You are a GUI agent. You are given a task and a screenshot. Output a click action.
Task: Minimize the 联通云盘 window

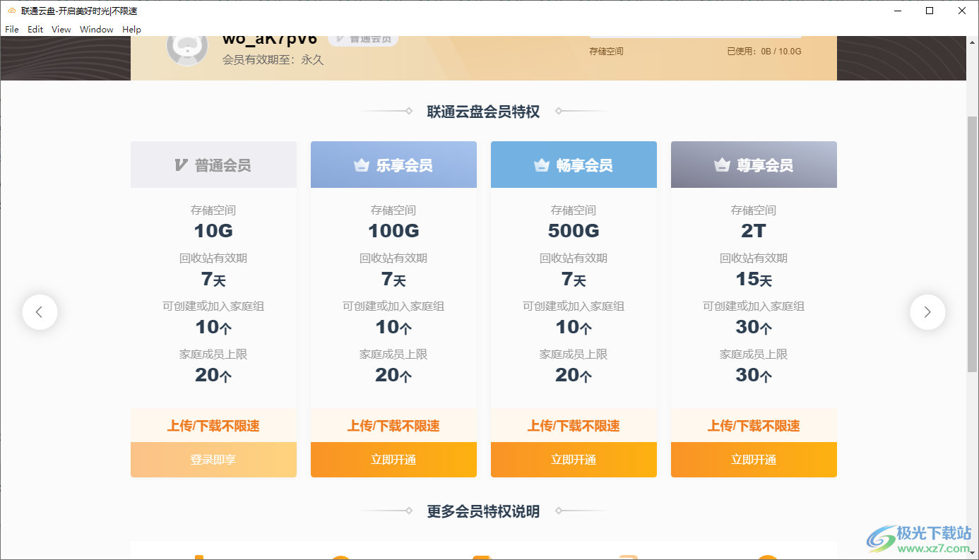point(898,11)
